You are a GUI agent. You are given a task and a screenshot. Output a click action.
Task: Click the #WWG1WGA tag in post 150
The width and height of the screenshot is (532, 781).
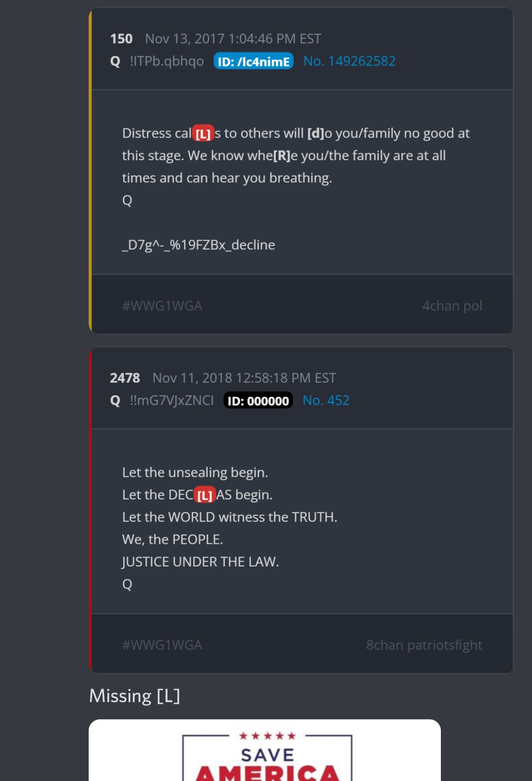coord(162,306)
